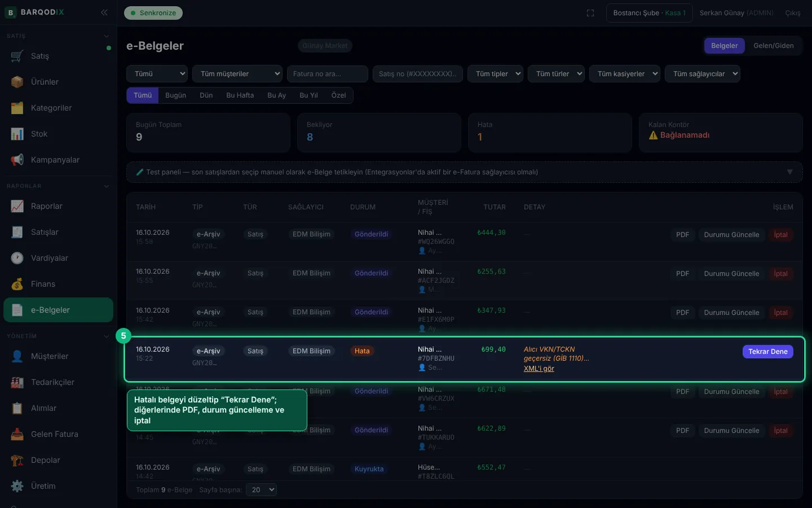Click İptal for the ₺347,93 row
812x508 pixels.
click(781, 313)
